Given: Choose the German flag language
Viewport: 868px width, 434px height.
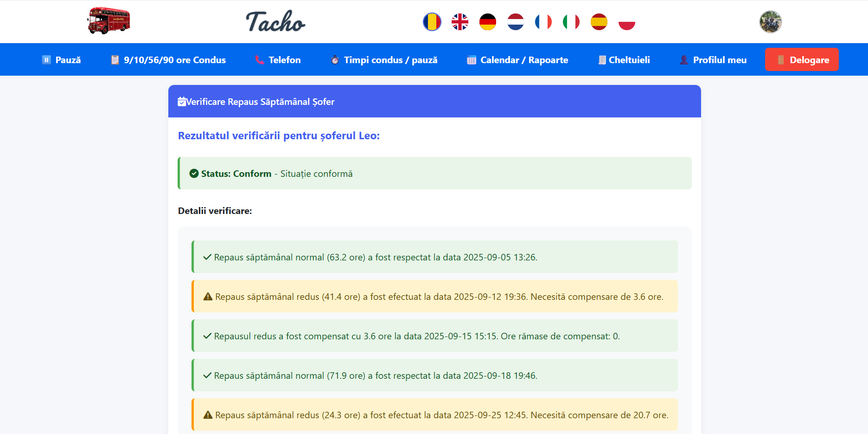Looking at the screenshot, I should 487,22.
